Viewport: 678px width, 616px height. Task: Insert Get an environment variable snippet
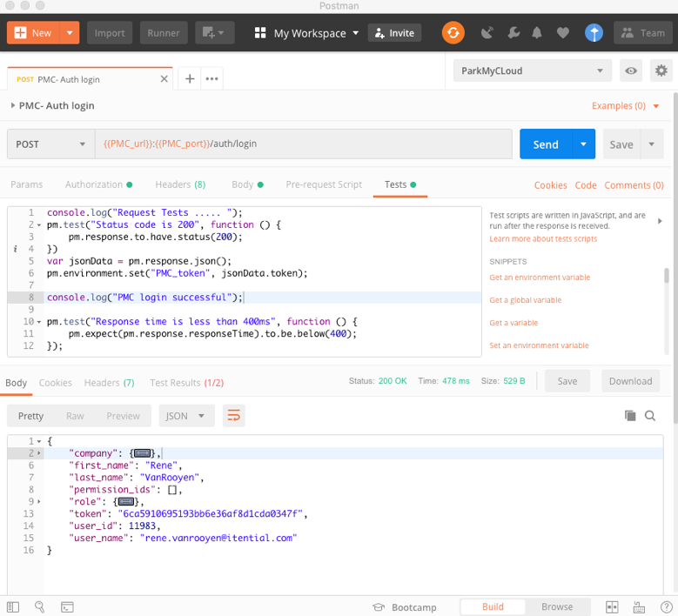(x=540, y=277)
